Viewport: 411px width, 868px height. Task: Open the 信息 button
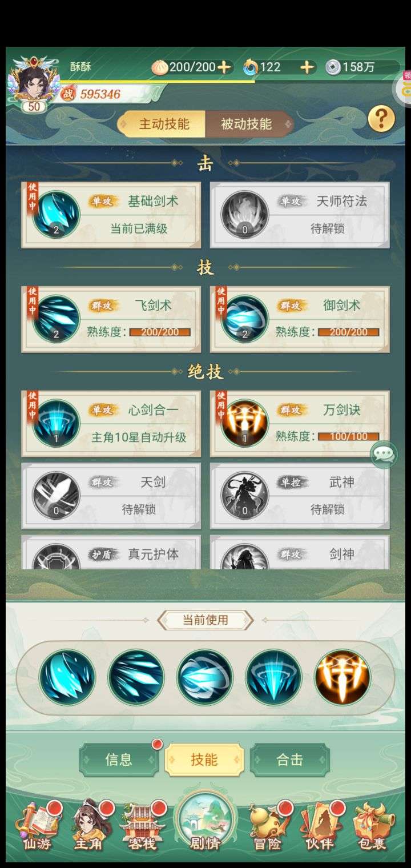coord(119,759)
